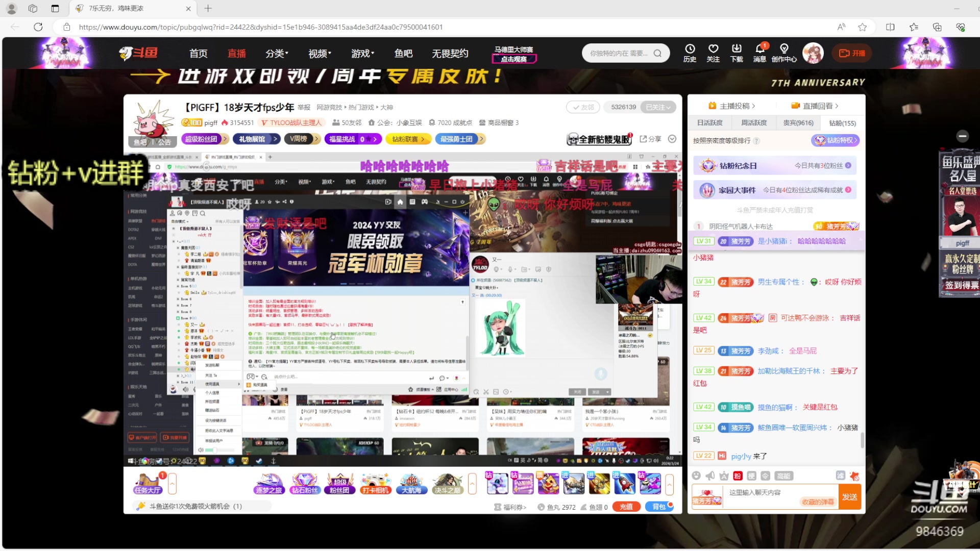Screen dimensions: 980x551
Task: Open 创作中心 lightbulb icon
Action: (x=784, y=53)
